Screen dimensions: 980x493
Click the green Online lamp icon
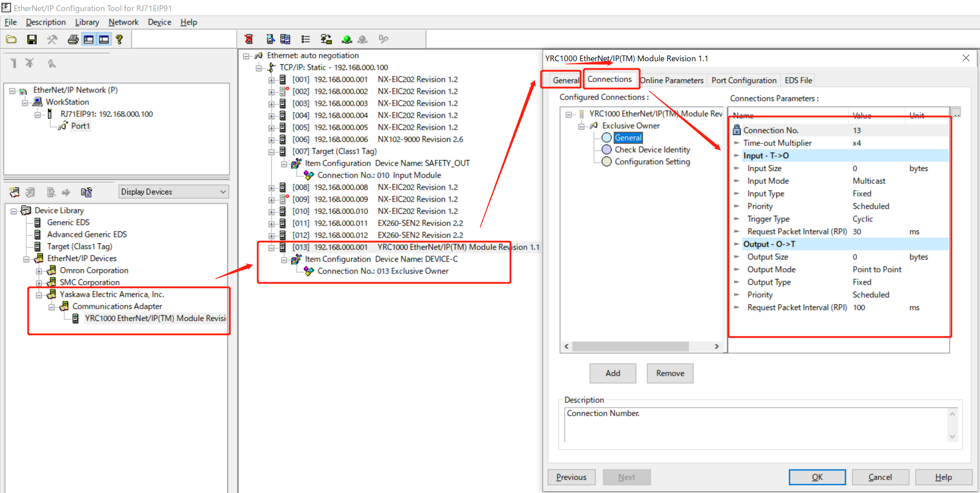coord(347,39)
